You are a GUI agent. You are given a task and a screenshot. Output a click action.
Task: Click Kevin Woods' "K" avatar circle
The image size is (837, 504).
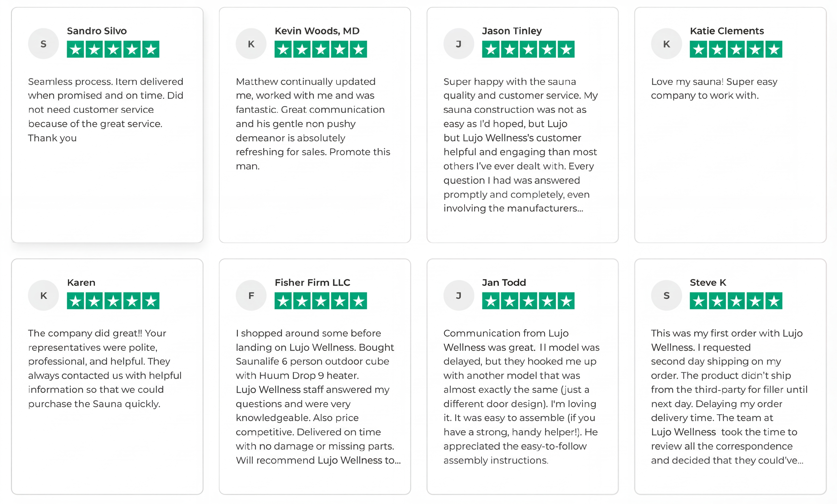(251, 44)
